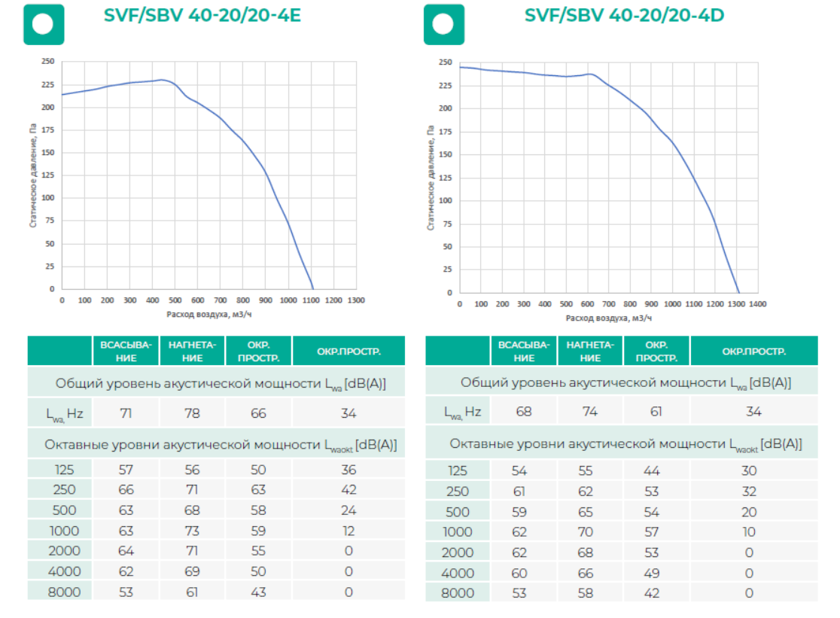Click the НАГНЕТАНИЕ header in the right table
The height and width of the screenshot is (618, 840).
(590, 352)
